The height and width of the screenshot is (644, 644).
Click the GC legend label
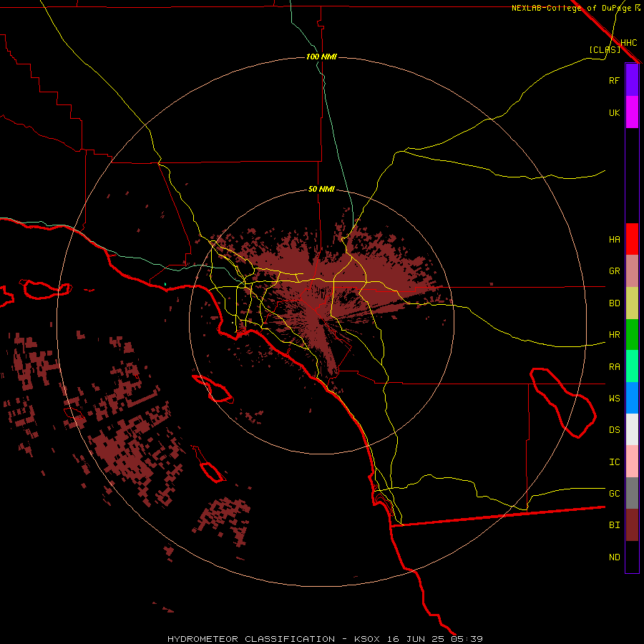(x=614, y=493)
